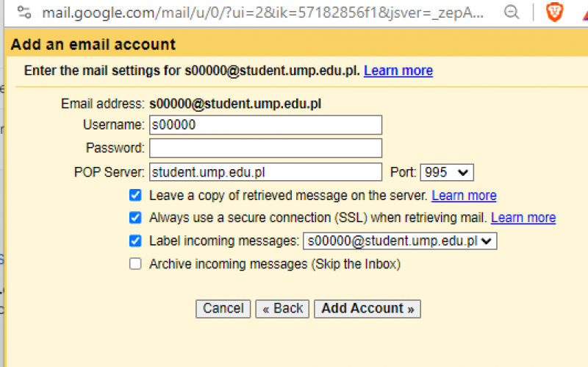This screenshot has height=367, width=588.
Task: Focus the empty Password field
Action: [265, 148]
